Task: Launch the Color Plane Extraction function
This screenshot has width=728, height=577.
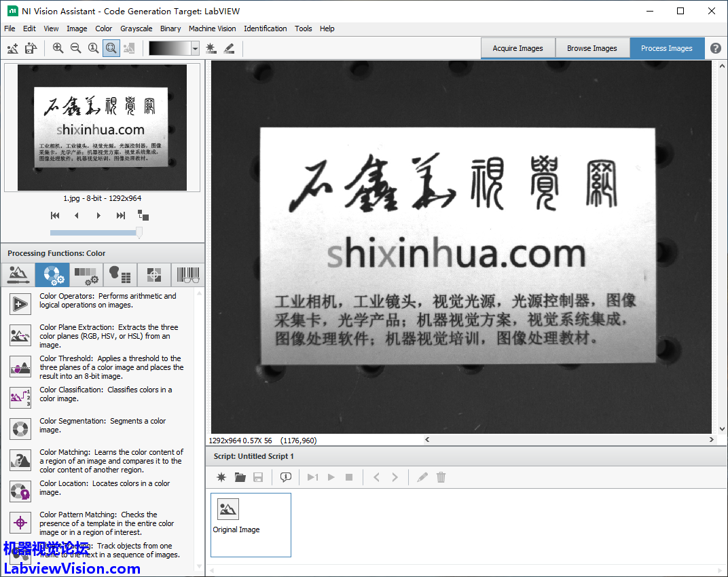Action: pos(20,335)
